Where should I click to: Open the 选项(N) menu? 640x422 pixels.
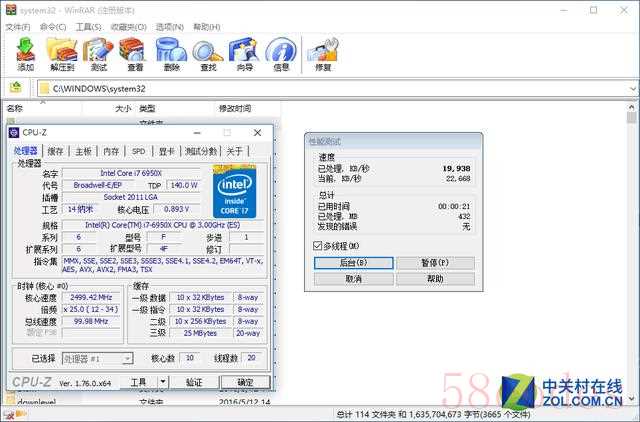point(170,27)
